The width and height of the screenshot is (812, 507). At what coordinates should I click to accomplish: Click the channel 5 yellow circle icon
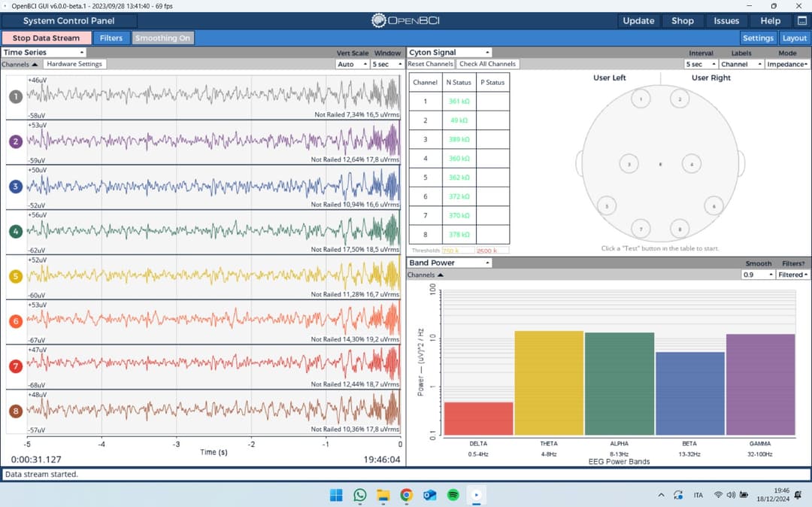pyautogui.click(x=16, y=276)
